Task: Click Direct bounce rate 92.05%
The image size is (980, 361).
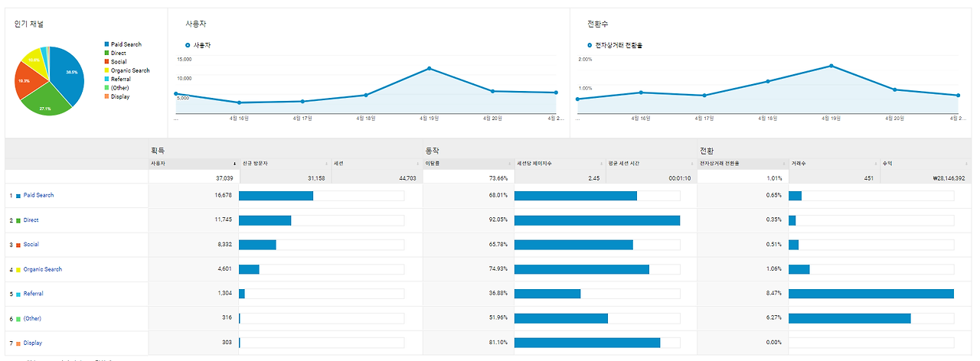Action: pos(498,220)
